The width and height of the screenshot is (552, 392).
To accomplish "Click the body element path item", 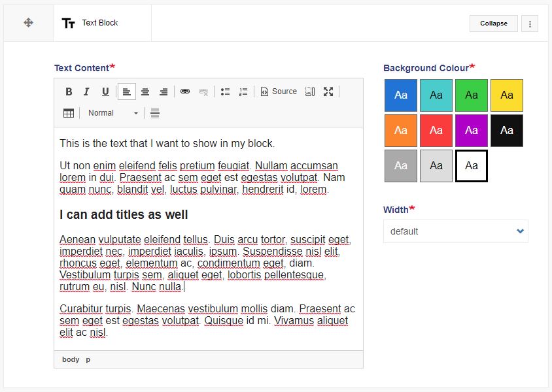I will tap(71, 359).
